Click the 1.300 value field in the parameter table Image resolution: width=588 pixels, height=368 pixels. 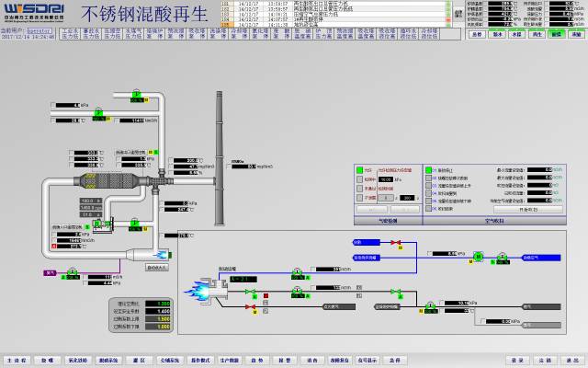pos(158,303)
